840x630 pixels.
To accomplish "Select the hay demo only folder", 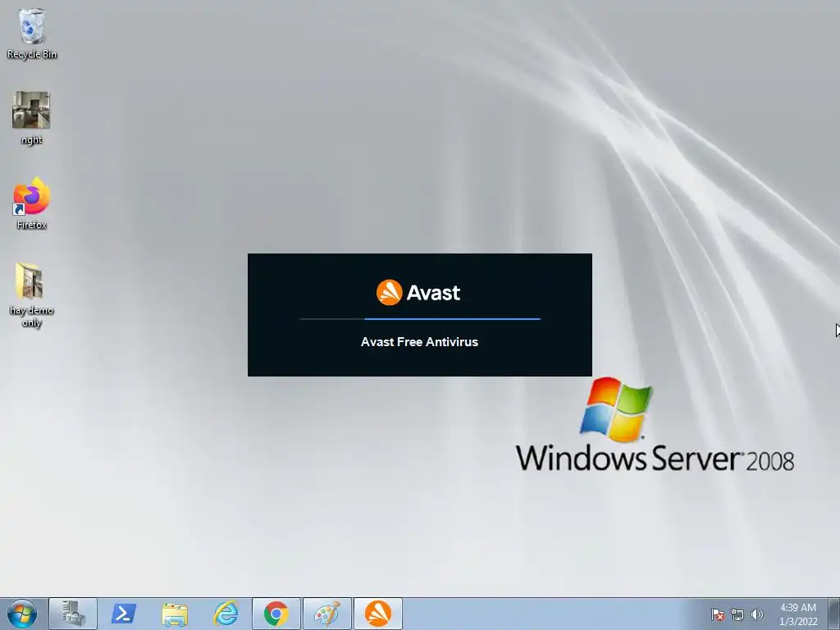I will point(31,294).
